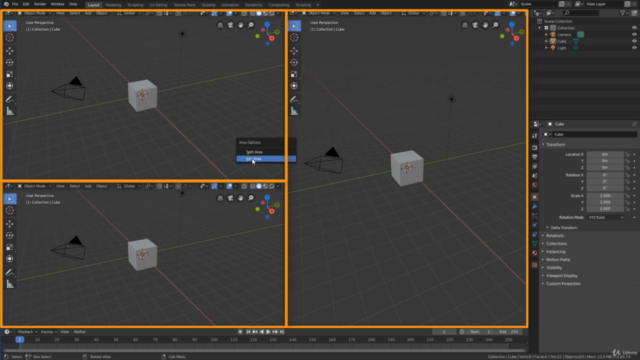Hide the Cube object in the outliner
Image resolution: width=640 pixels, height=360 pixels.
click(x=634, y=41)
